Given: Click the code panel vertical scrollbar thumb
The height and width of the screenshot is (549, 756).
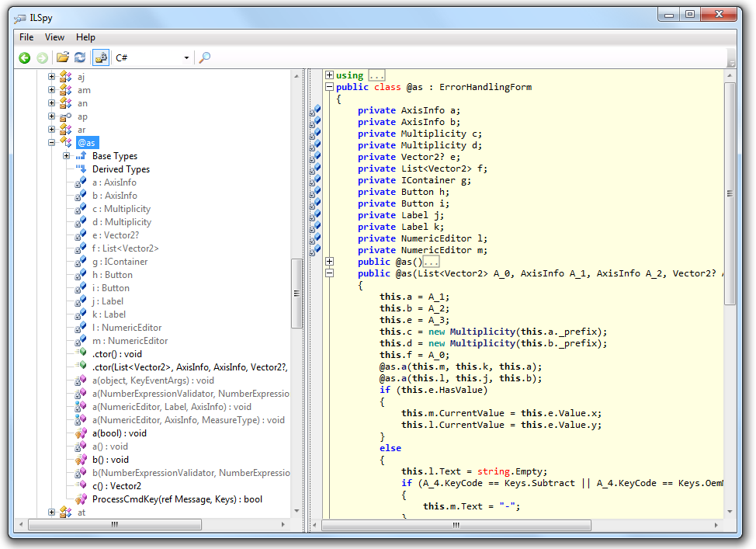Looking at the screenshot, I should [x=730, y=193].
